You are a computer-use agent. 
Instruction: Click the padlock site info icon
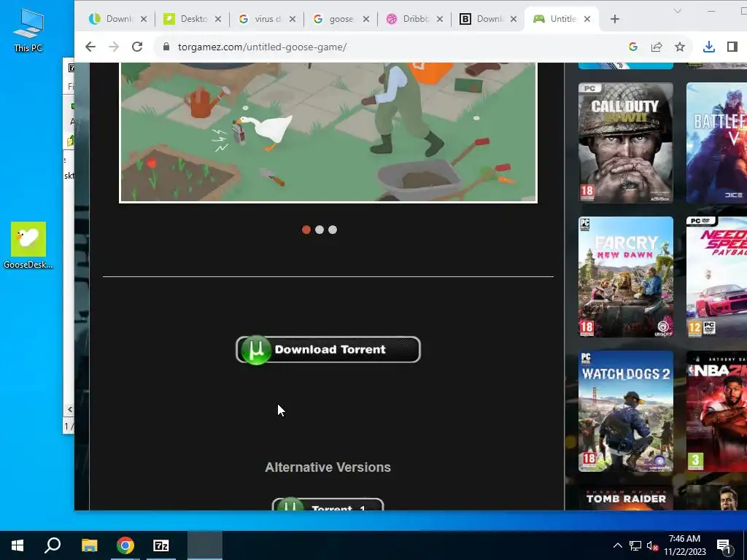166,47
